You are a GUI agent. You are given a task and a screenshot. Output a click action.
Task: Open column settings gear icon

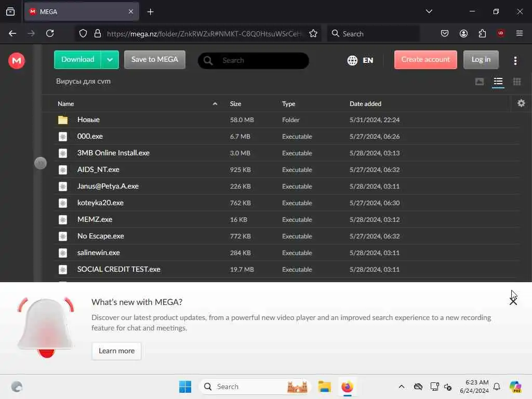click(x=521, y=103)
